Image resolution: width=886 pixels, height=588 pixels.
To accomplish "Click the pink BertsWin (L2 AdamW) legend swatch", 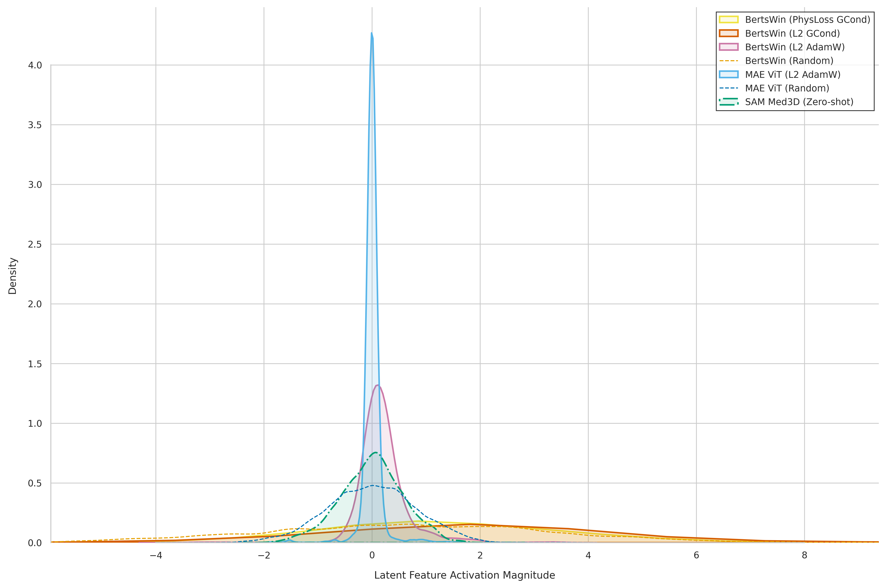I will tap(728, 47).
